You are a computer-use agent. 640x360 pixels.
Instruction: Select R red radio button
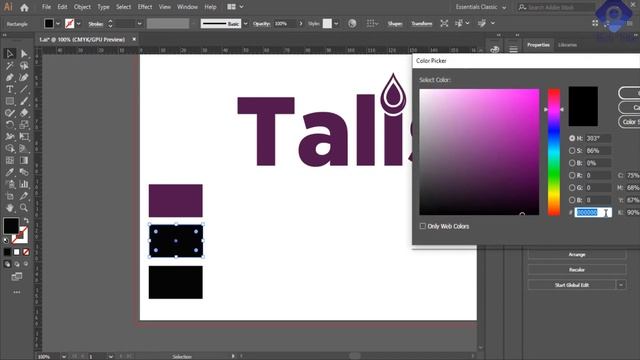coord(572,175)
